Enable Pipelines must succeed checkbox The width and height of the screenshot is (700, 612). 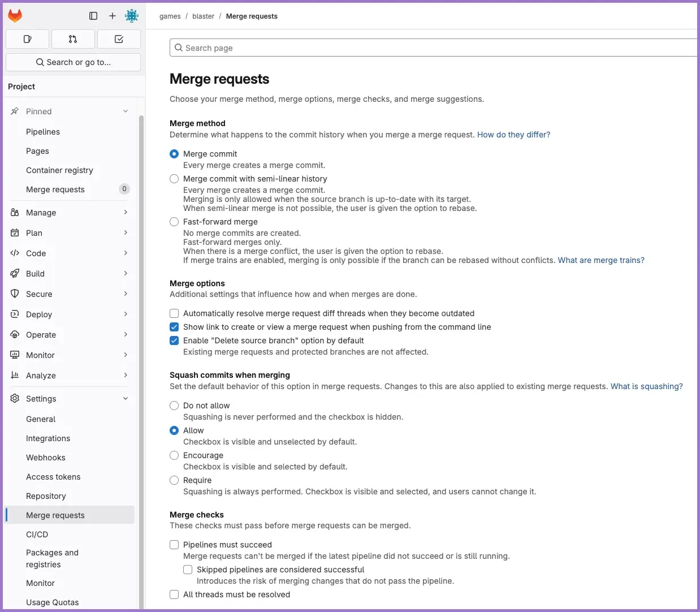tap(174, 545)
